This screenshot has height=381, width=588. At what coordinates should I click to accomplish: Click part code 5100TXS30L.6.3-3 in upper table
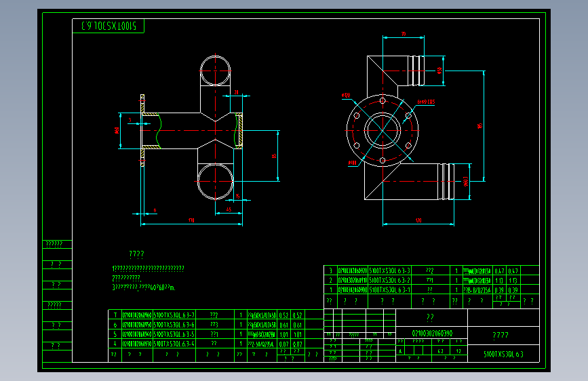click(x=389, y=270)
